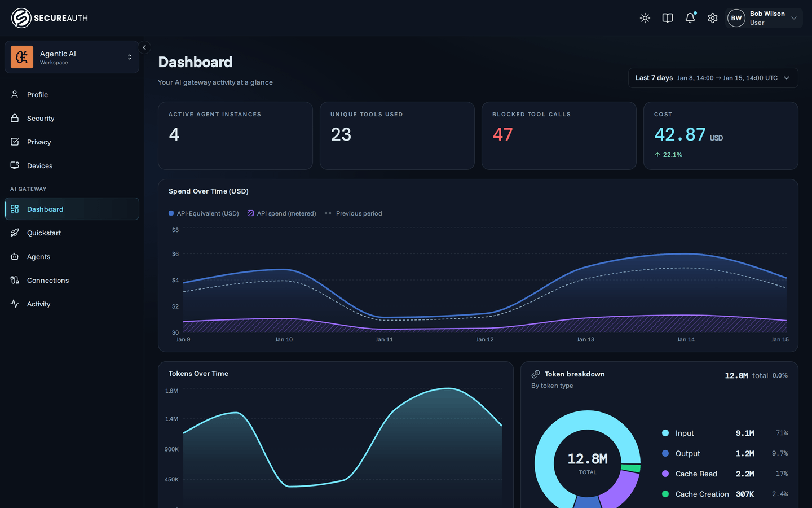
Task: Go to Profile page
Action: [72, 94]
